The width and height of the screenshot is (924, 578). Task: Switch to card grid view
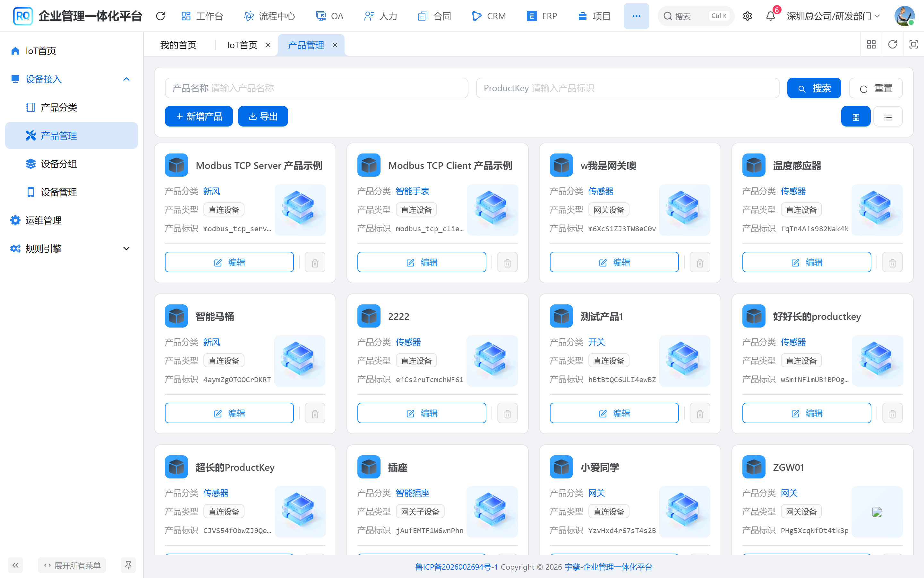(856, 117)
